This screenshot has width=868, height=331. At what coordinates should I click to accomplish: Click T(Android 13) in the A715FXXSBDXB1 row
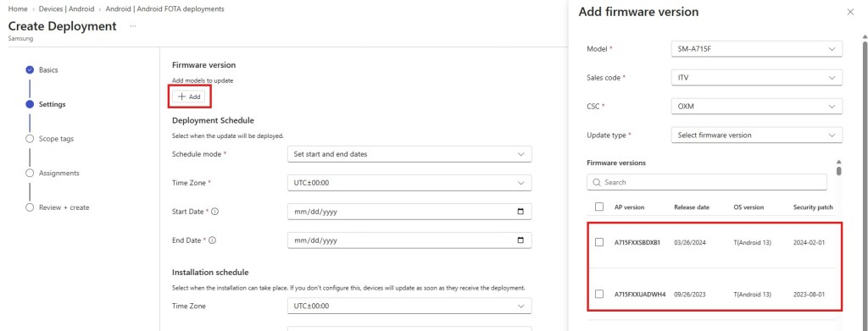[753, 243]
